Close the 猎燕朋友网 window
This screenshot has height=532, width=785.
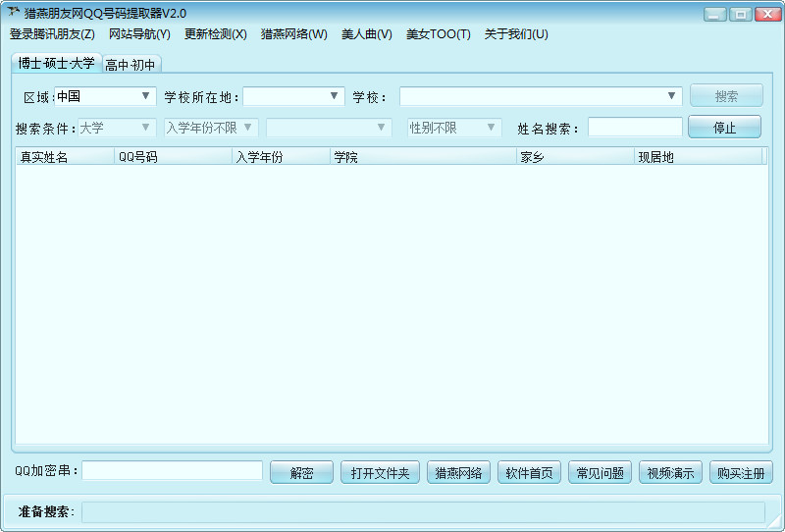coord(767,14)
